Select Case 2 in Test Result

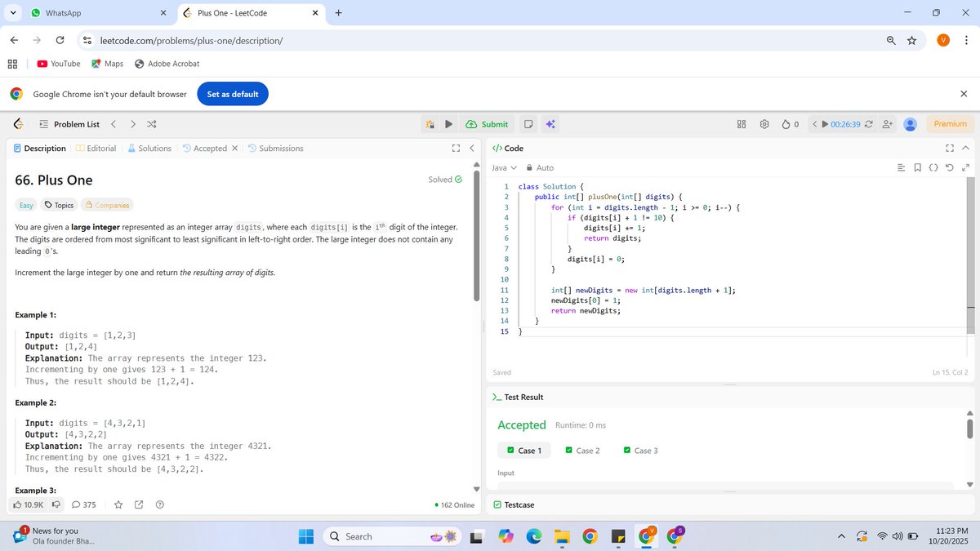[x=582, y=451]
